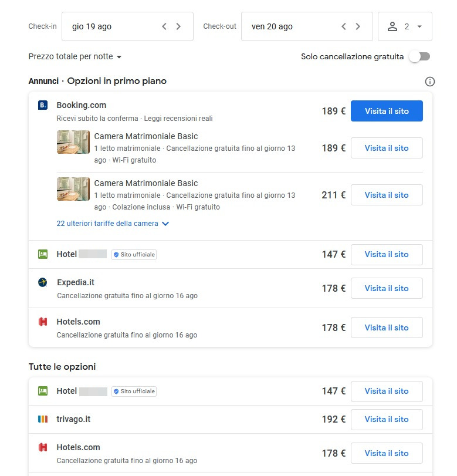The width and height of the screenshot is (457, 476).
Task: Click blue Visita il sito for Booking.com
Action: [387, 111]
